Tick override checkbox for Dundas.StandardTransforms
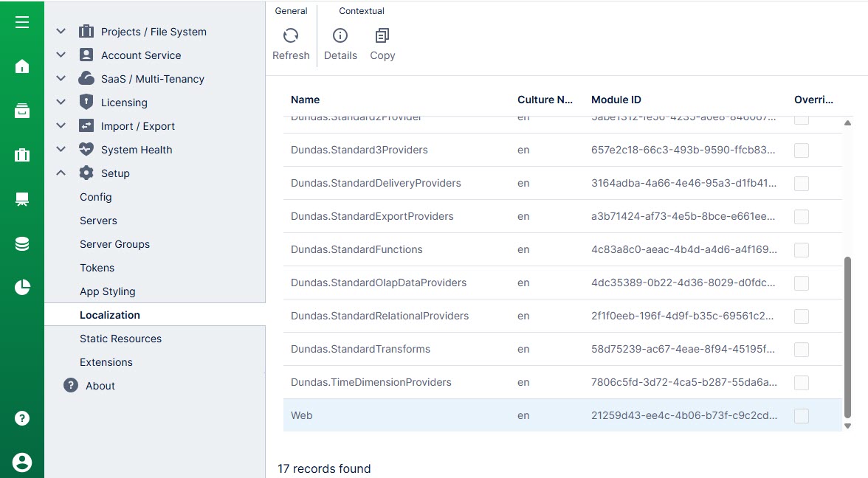The height and width of the screenshot is (478, 868). coord(802,350)
